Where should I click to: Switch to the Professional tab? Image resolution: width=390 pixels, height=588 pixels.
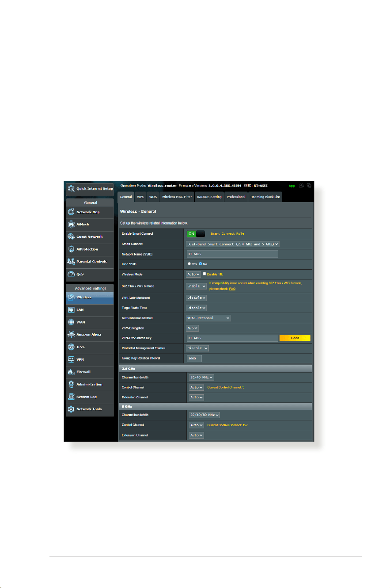pyautogui.click(x=236, y=197)
